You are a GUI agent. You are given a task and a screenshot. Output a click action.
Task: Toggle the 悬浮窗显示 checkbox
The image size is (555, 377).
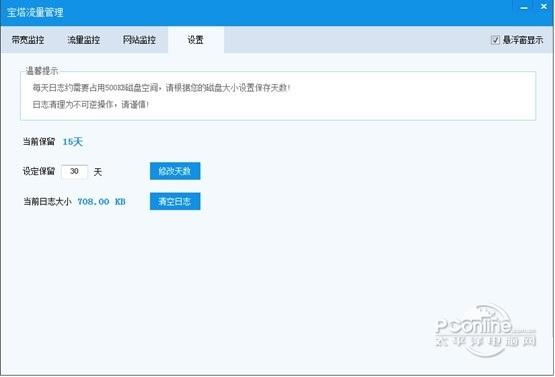point(495,40)
